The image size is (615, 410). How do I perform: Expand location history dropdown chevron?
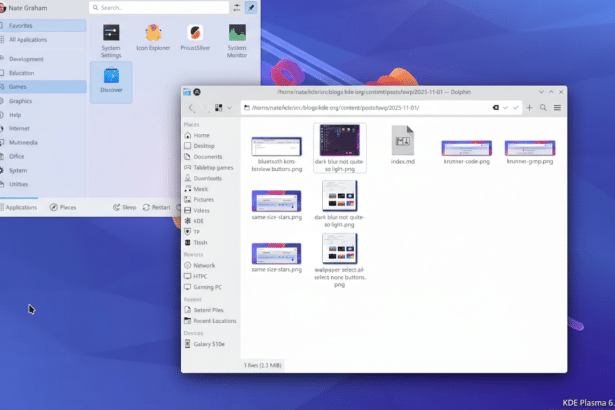(506, 108)
